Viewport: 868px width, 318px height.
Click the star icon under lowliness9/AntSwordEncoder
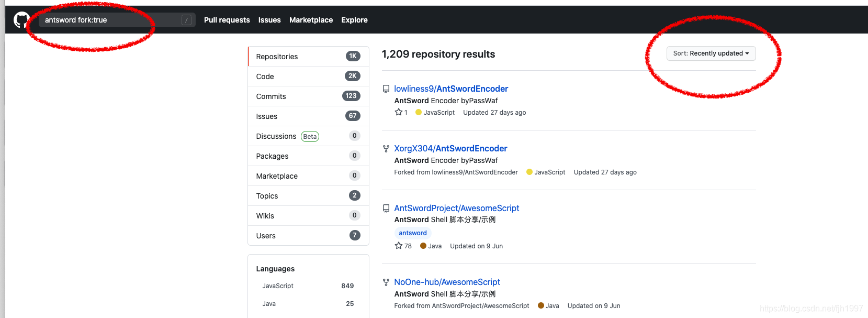click(x=399, y=112)
